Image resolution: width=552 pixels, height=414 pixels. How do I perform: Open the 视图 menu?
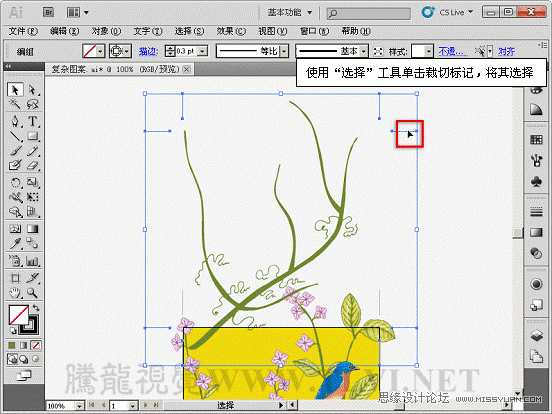(x=272, y=31)
